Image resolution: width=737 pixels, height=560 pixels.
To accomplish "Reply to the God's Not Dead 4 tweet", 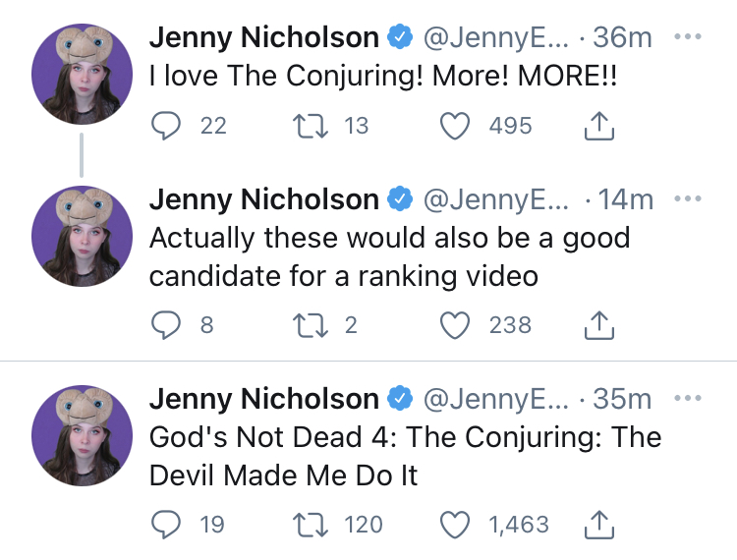I will click(167, 525).
